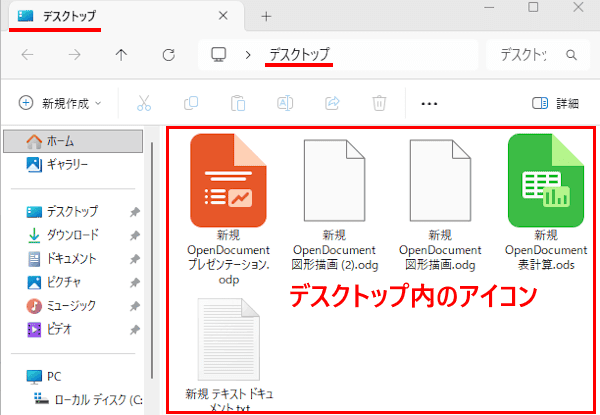Unpin ドキュメント using its pin icon
Image resolution: width=600 pixels, height=415 pixels.
(x=134, y=259)
